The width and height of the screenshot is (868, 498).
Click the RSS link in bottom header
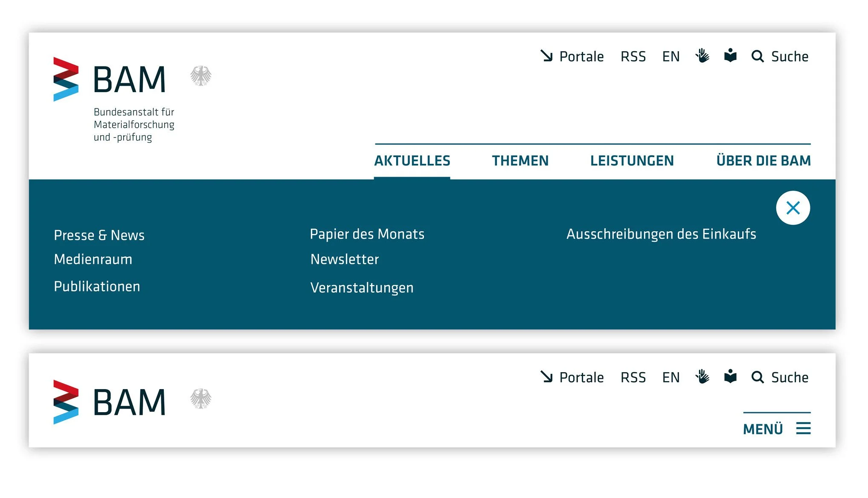point(633,377)
